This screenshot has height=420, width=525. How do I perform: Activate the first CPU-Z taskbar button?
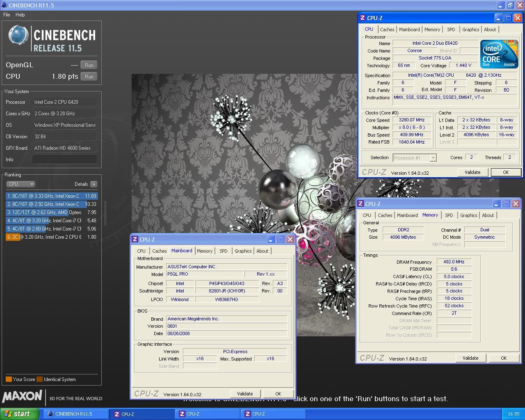click(x=142, y=414)
